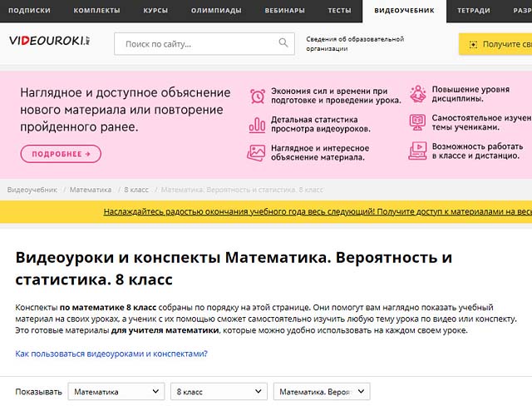
Task: Click the text Возможность работать в классе
Action: 477,151
